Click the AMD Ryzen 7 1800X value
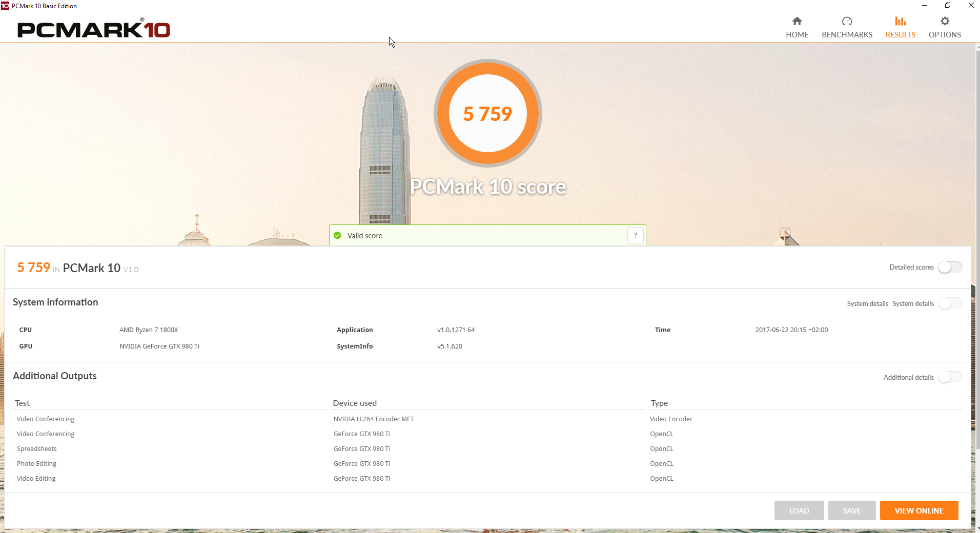The height and width of the screenshot is (533, 980). click(x=149, y=330)
